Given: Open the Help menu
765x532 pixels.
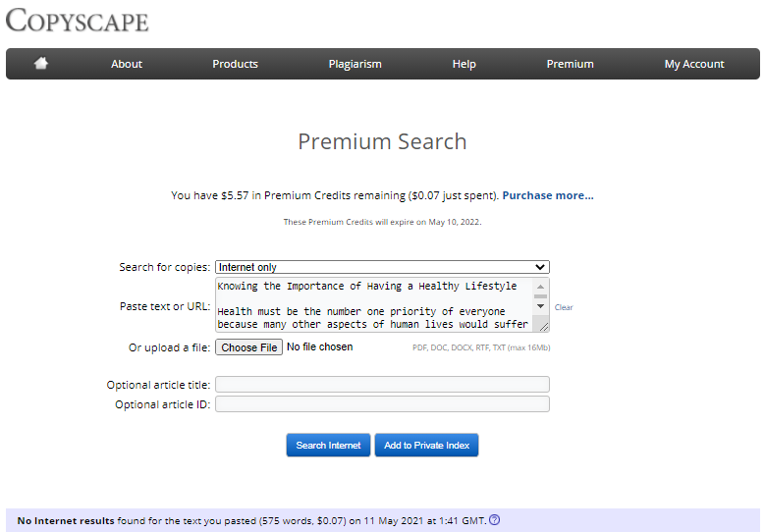Looking at the screenshot, I should (x=464, y=64).
